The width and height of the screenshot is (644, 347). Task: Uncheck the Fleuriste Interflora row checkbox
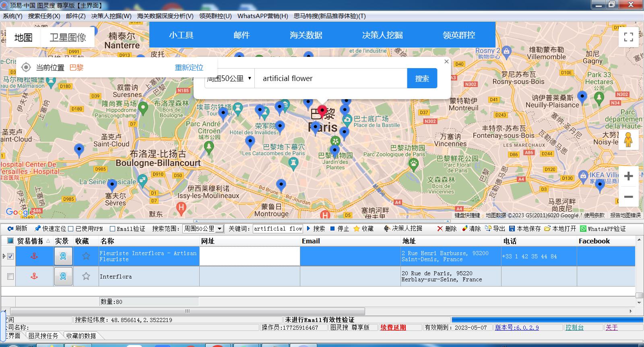pos(10,256)
